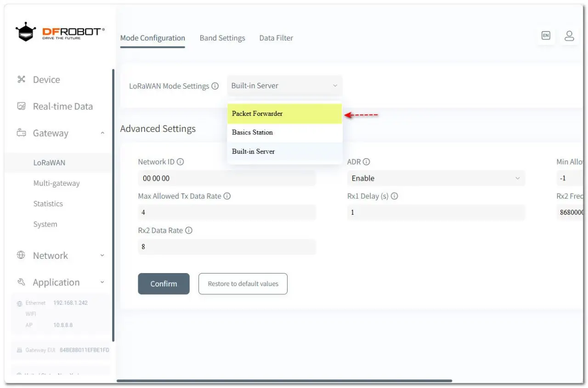
Task: Click the Rx2 Data Rate input field
Action: tap(227, 246)
